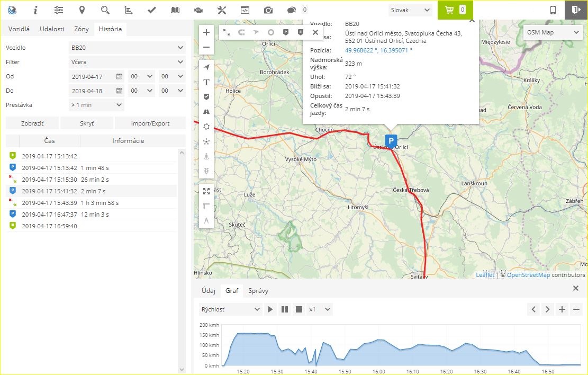Viewport: 588px width, 375px height.
Task: Switch to the Údaj tab
Action: pos(208,291)
